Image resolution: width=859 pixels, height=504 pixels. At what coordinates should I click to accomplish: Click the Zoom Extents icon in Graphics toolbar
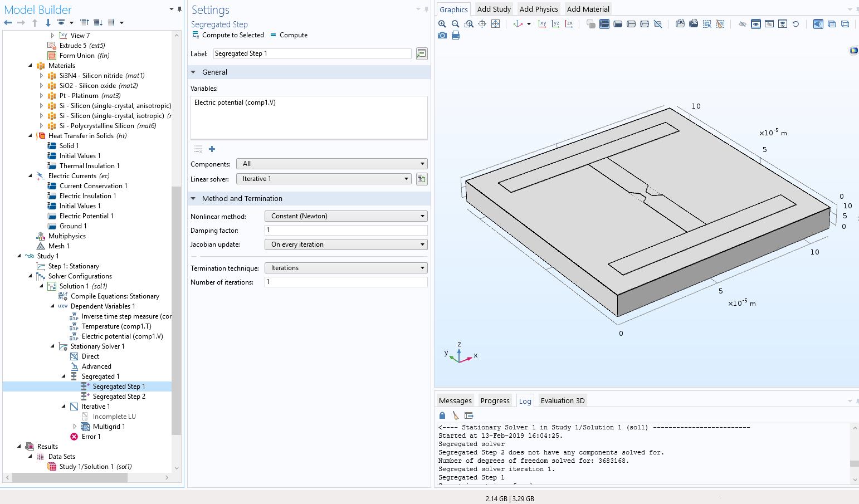495,24
